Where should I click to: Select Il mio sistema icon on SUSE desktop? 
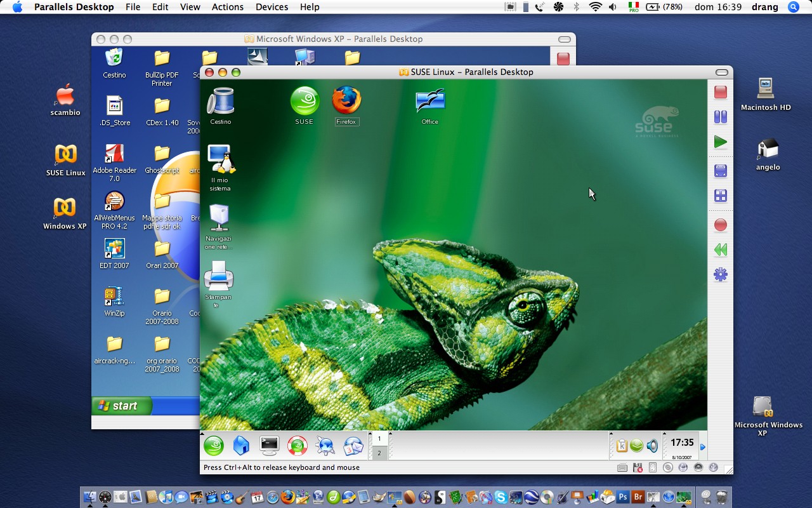(x=220, y=168)
